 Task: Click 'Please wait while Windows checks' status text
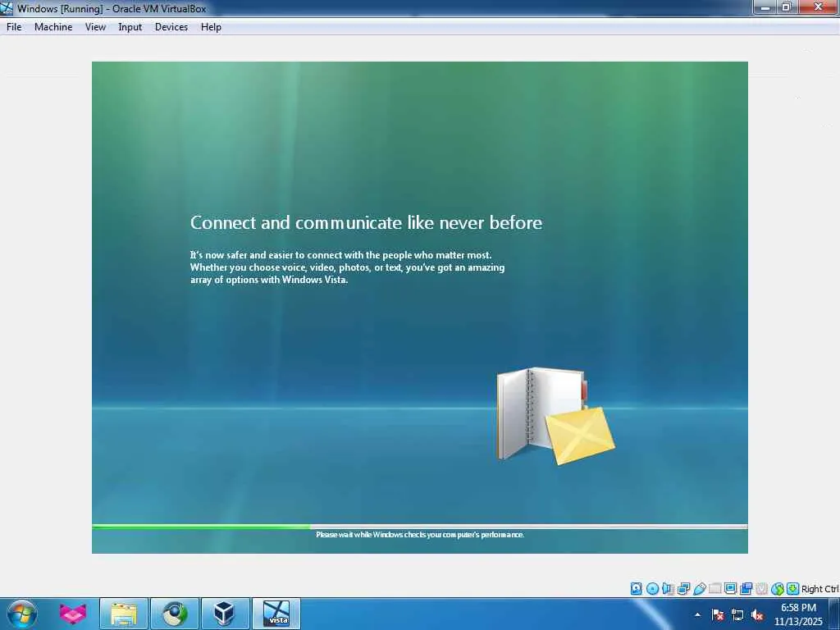coord(420,535)
